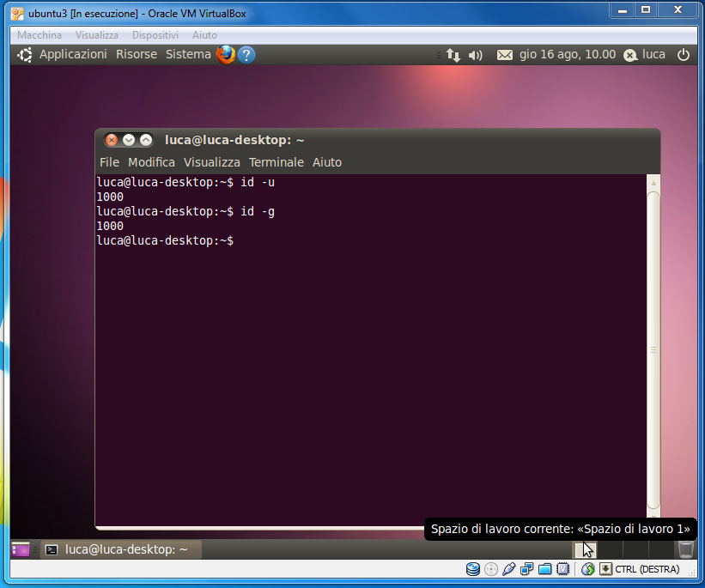
Task: Click the VirtualBox keyboard capture arrow icon
Action: [605, 569]
